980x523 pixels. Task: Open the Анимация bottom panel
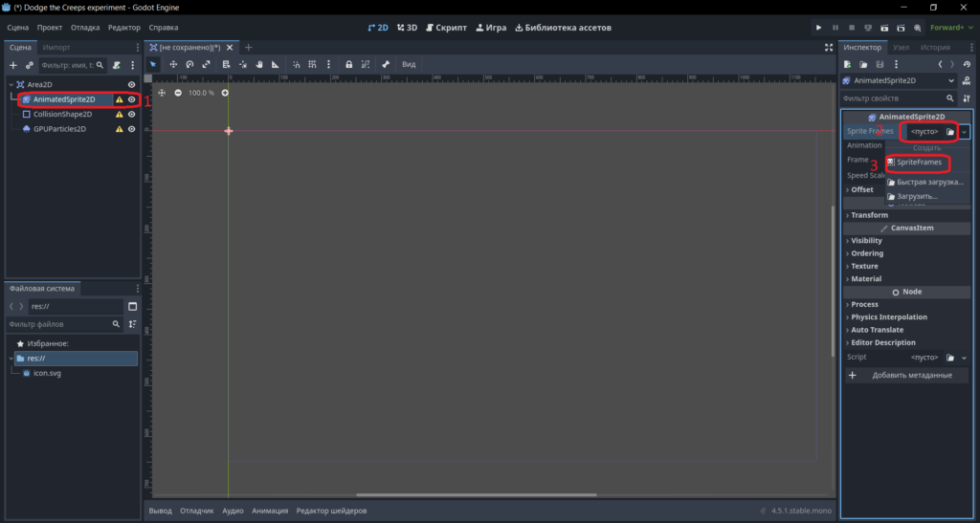click(270, 511)
